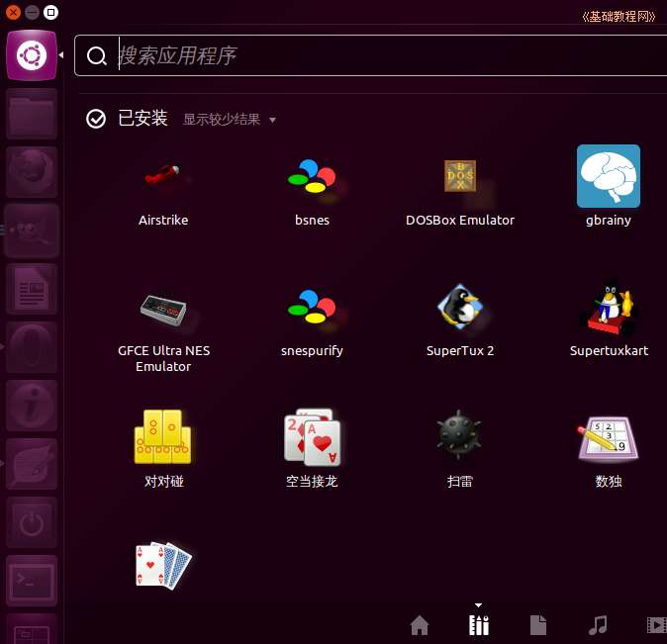Launch the gbrainy brain icon

(x=609, y=176)
